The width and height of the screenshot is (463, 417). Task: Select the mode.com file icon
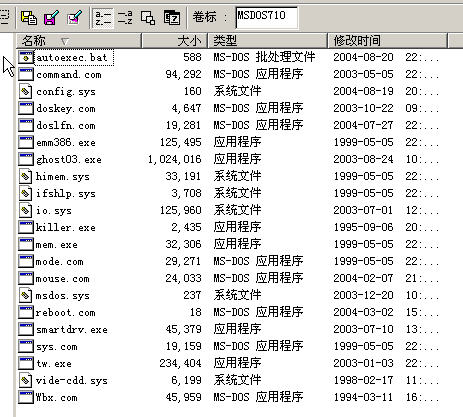[x=26, y=261]
